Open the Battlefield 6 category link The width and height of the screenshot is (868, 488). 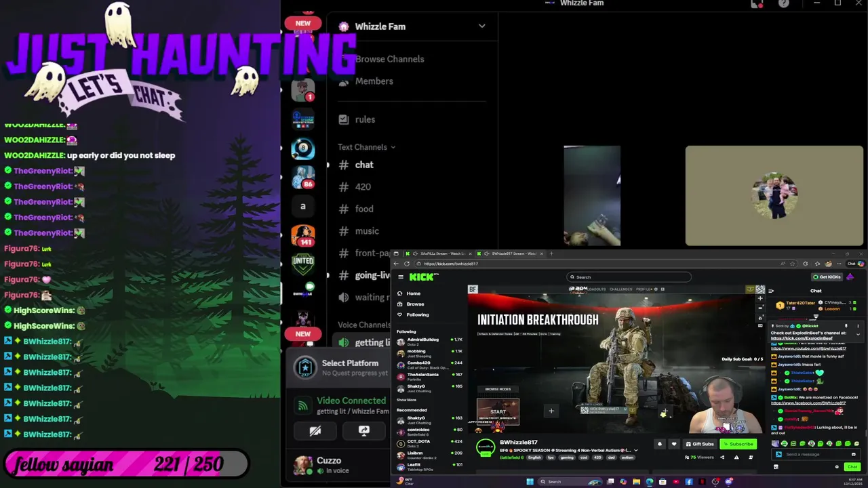pyautogui.click(x=512, y=457)
